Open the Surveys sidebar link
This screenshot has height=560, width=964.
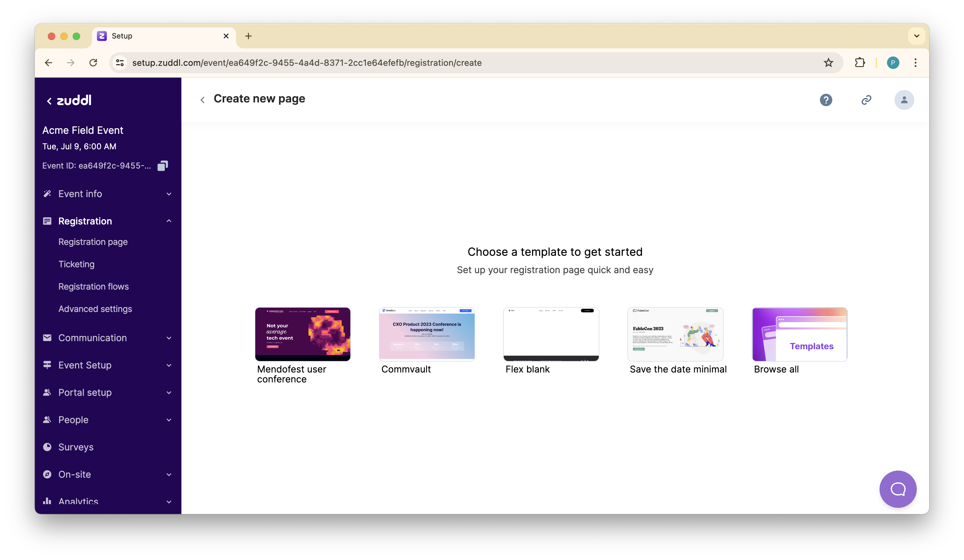click(76, 447)
